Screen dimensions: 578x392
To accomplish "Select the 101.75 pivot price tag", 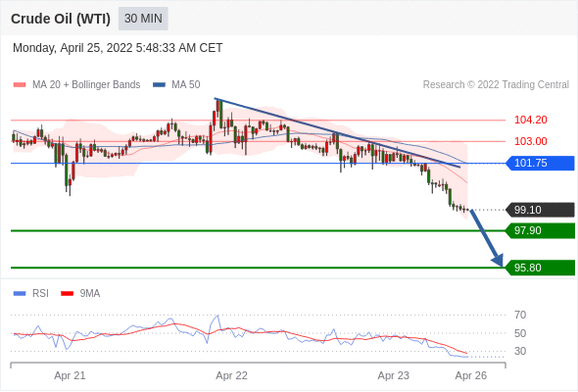I will click(540, 163).
